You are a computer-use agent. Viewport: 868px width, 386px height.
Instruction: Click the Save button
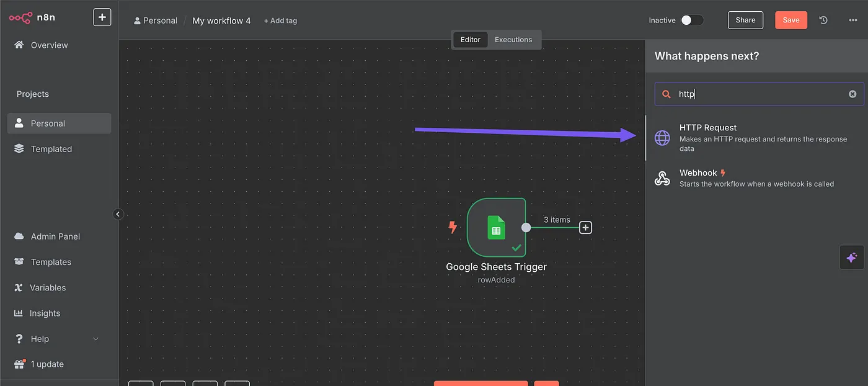point(791,20)
